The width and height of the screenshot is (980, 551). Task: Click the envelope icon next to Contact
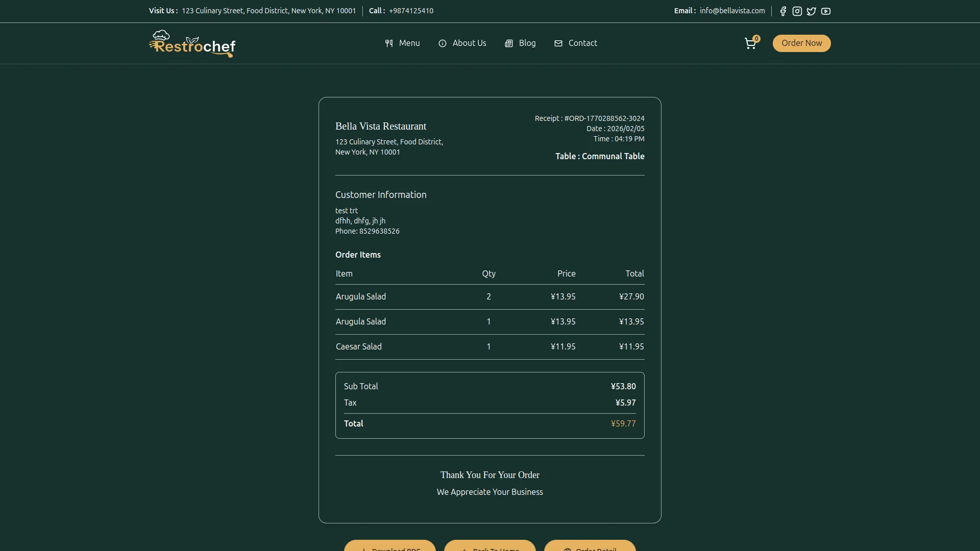558,43
